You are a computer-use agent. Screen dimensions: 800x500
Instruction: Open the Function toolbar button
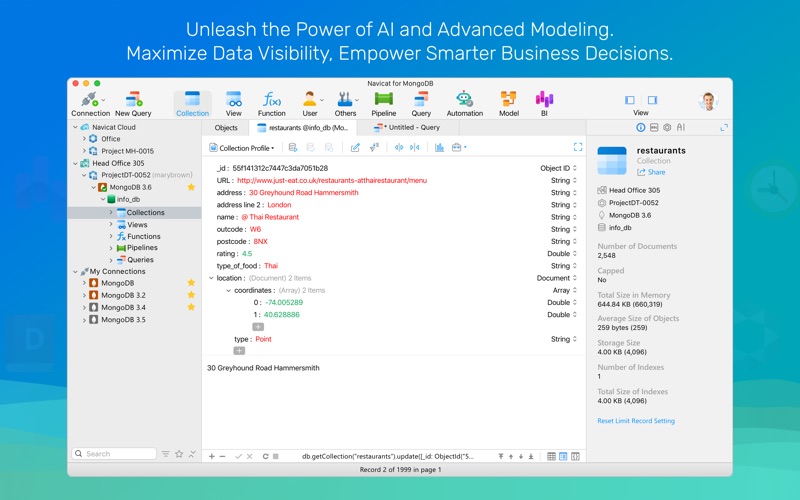tap(271, 104)
